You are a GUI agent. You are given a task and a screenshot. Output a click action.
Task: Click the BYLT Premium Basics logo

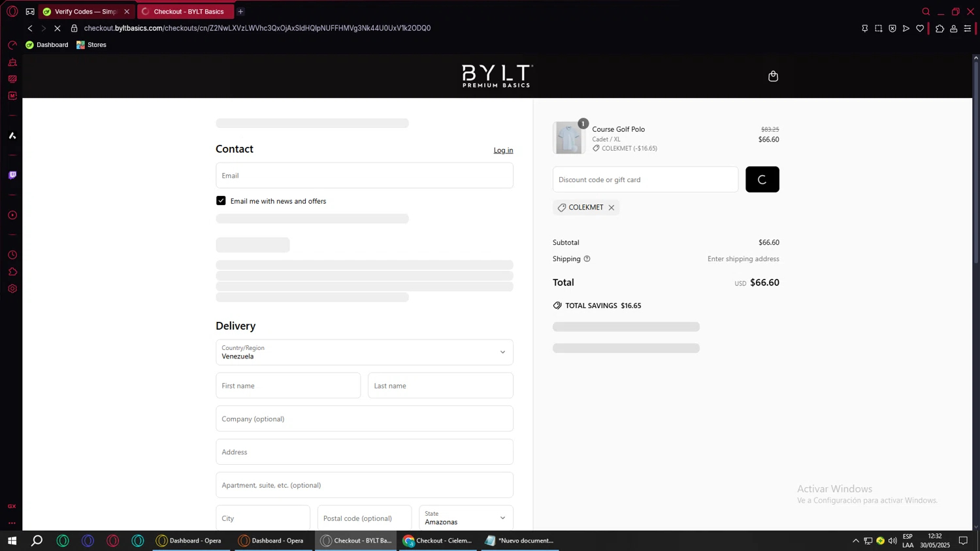(497, 76)
